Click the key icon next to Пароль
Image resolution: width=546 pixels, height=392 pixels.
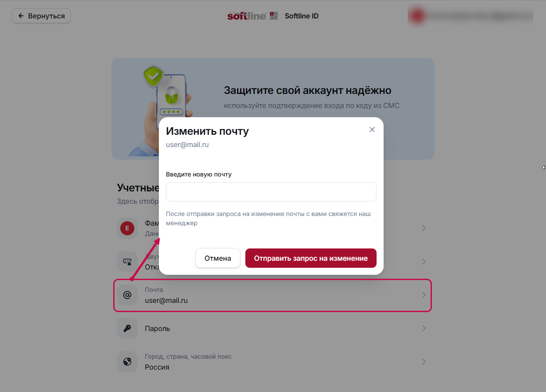pos(127,328)
